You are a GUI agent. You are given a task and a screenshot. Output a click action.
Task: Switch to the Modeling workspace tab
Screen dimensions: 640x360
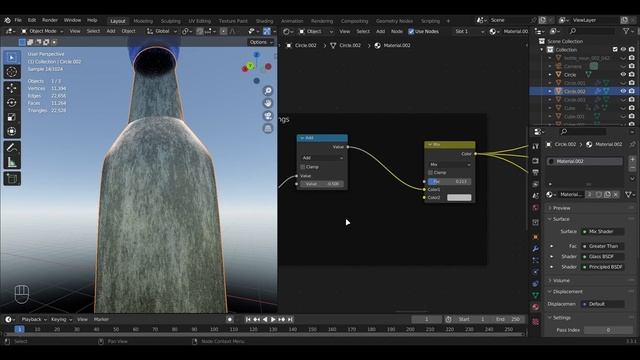[143, 21]
